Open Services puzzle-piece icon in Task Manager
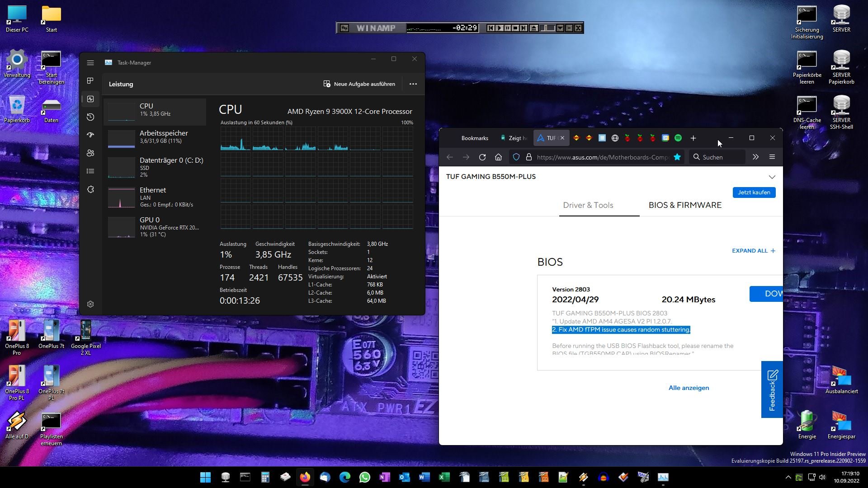Viewport: 868px width, 488px height. [x=90, y=189]
